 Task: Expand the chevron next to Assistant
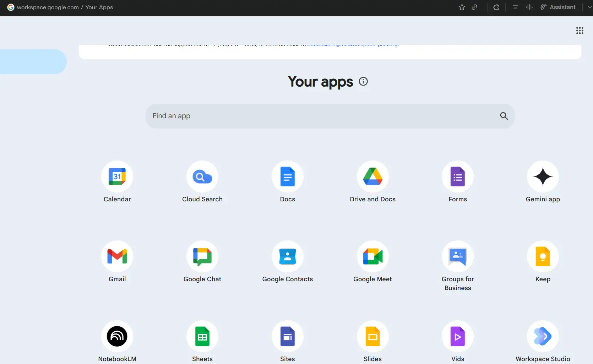pyautogui.click(x=589, y=7)
